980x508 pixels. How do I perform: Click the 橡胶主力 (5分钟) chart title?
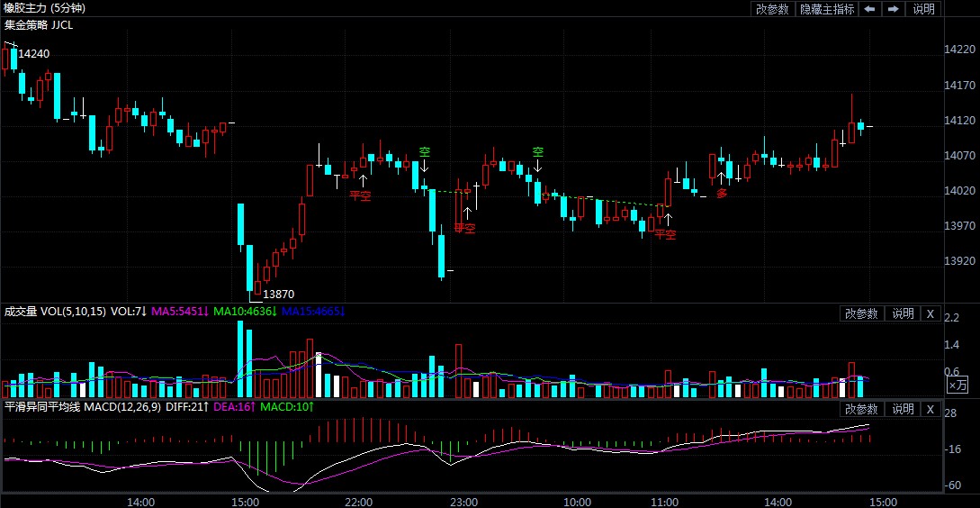(x=45, y=8)
